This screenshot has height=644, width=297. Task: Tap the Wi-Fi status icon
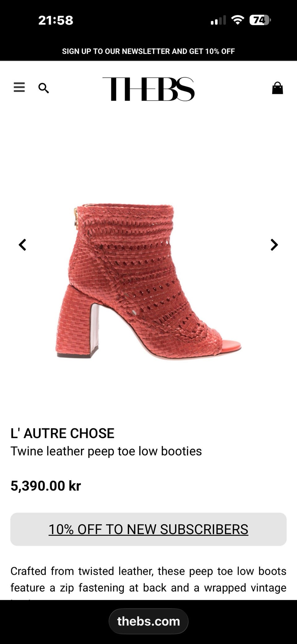click(x=238, y=20)
